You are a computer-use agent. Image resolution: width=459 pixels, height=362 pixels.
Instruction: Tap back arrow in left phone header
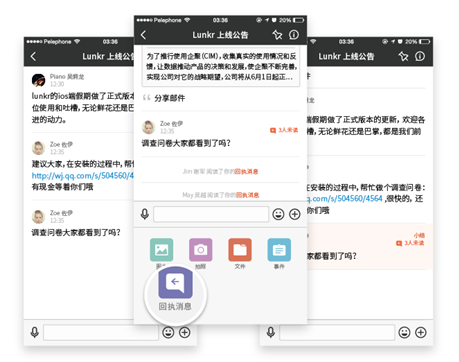pyautogui.click(x=33, y=56)
